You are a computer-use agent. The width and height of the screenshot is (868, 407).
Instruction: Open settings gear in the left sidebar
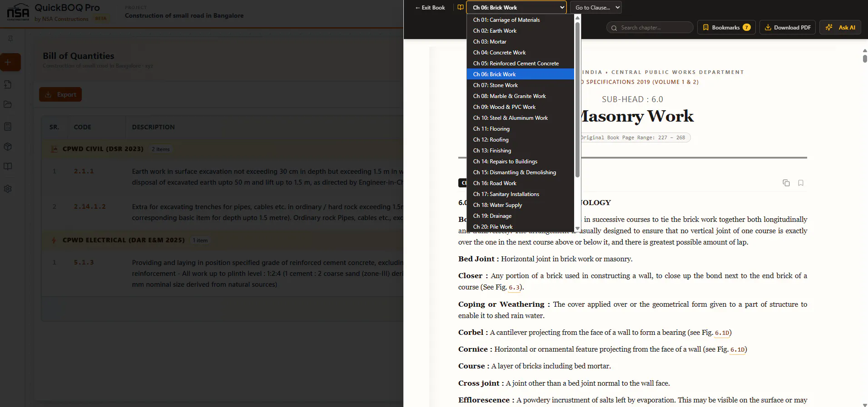[8, 189]
